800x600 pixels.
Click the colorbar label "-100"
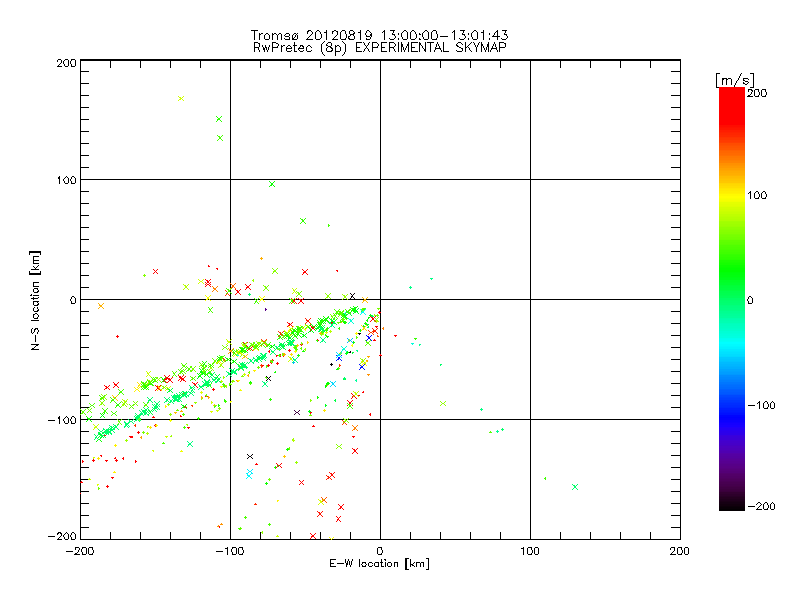[x=761, y=406]
